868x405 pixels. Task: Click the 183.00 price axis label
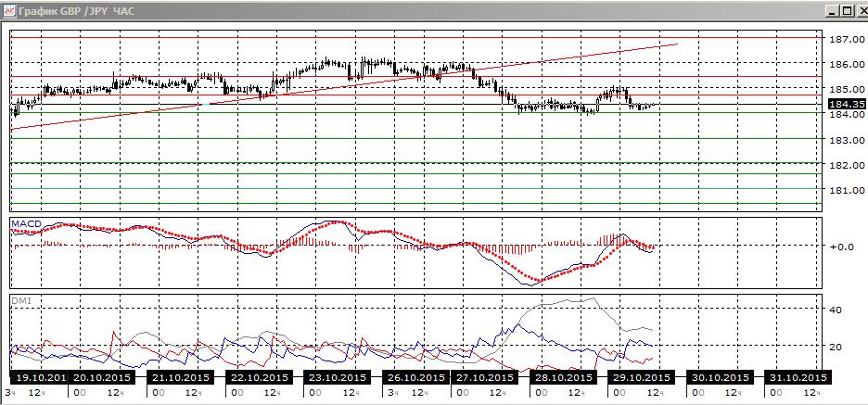(x=847, y=140)
